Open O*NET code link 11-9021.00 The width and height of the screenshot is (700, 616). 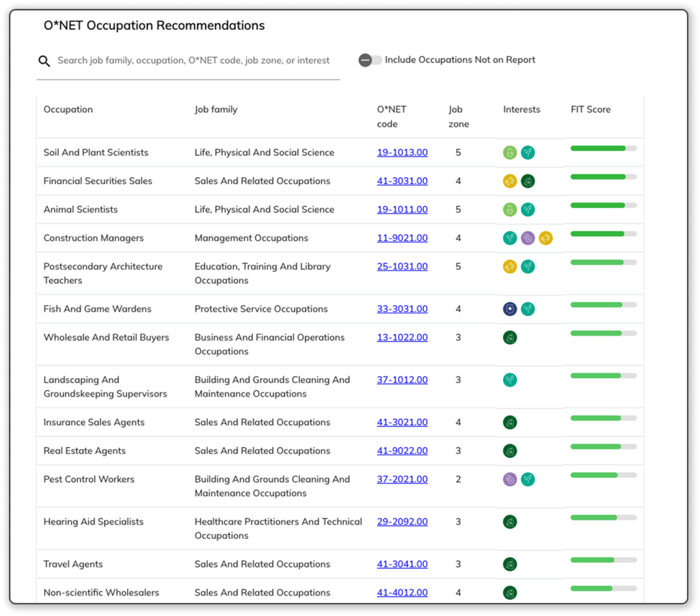pyautogui.click(x=402, y=238)
